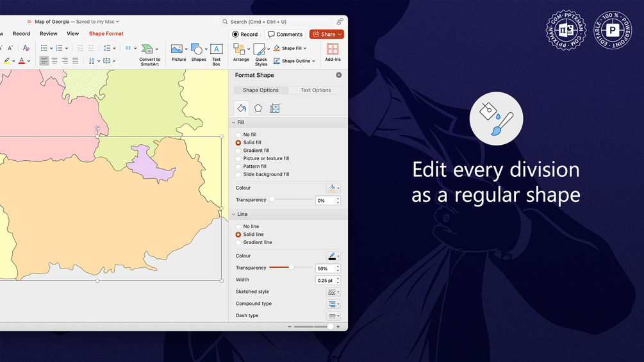The image size is (644, 362).
Task: Open the Share button's dropdown arrow
Action: coord(340,35)
